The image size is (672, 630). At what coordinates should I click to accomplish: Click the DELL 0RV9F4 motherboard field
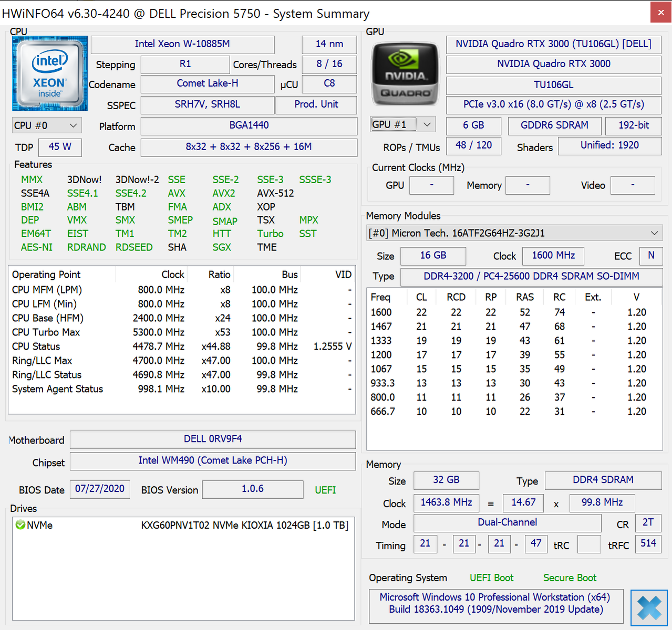coord(213,439)
